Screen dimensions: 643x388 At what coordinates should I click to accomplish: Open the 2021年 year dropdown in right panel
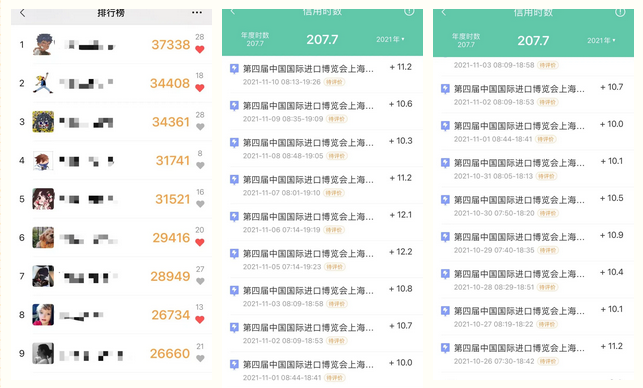click(601, 41)
